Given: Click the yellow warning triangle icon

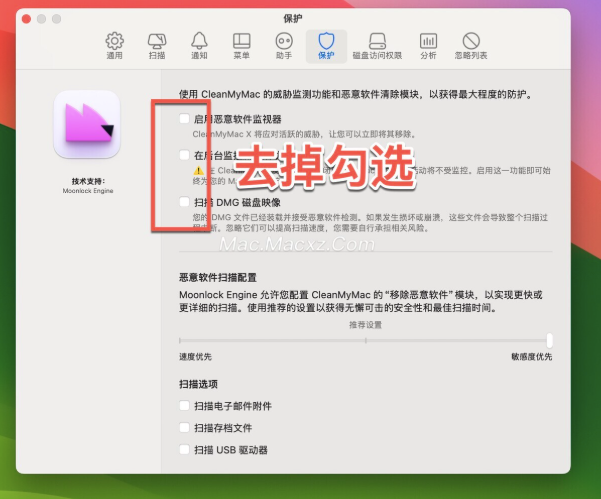Looking at the screenshot, I should point(199,171).
